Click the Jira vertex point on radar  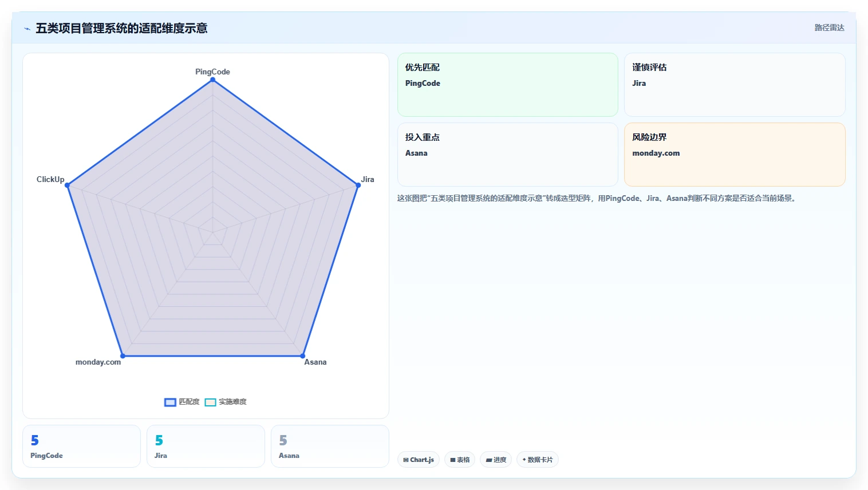click(358, 185)
